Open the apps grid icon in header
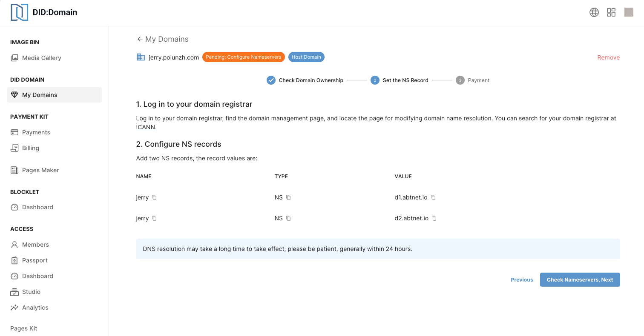Screen dimensions: 644x336 click(611, 12)
